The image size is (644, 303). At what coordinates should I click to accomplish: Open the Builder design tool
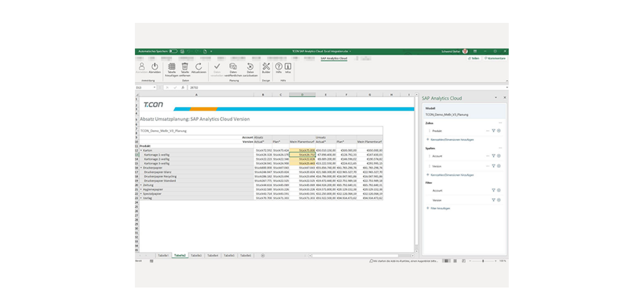click(x=266, y=66)
